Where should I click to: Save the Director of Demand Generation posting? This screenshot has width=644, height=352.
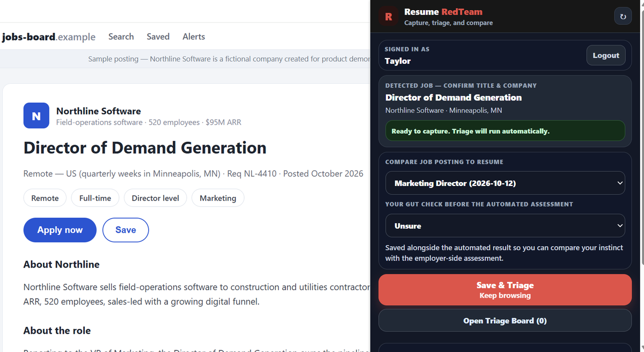pos(126,230)
